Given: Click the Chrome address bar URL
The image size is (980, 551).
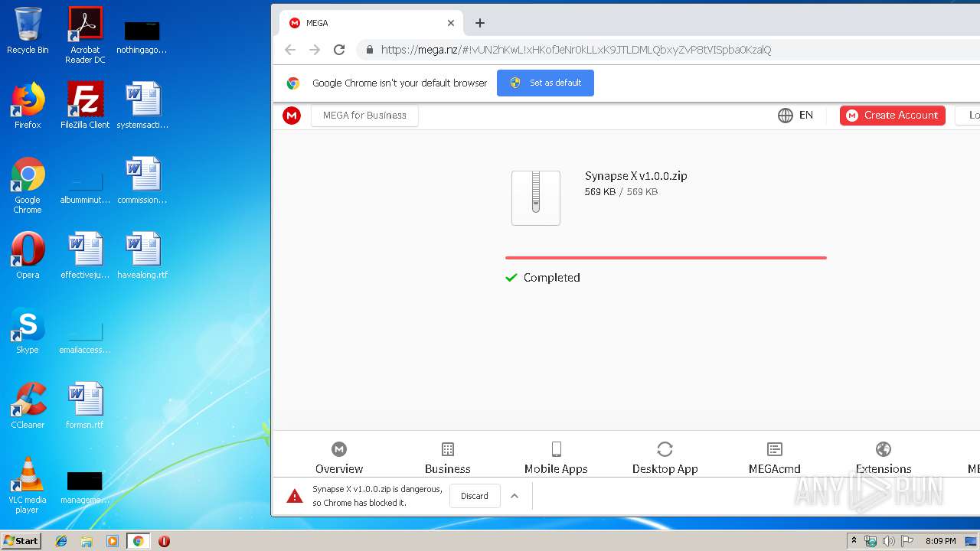Looking at the screenshot, I should [576, 50].
